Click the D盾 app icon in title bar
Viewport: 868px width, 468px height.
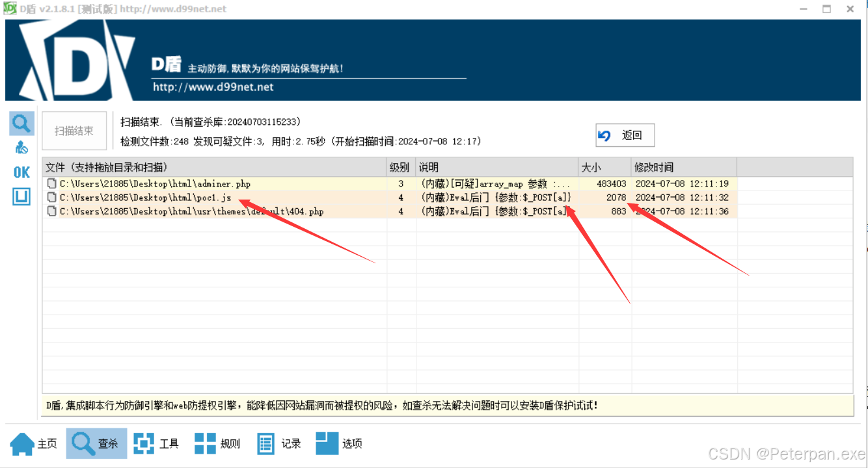point(10,8)
